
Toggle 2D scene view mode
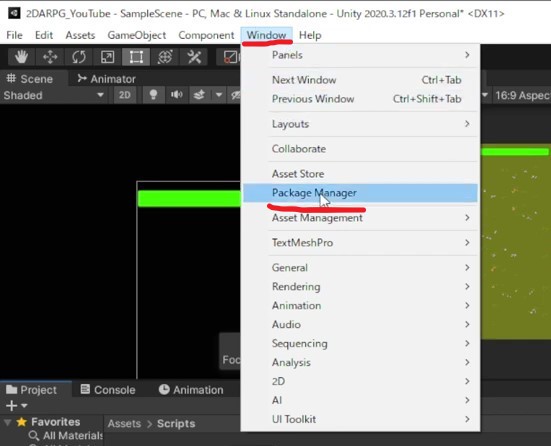click(125, 95)
